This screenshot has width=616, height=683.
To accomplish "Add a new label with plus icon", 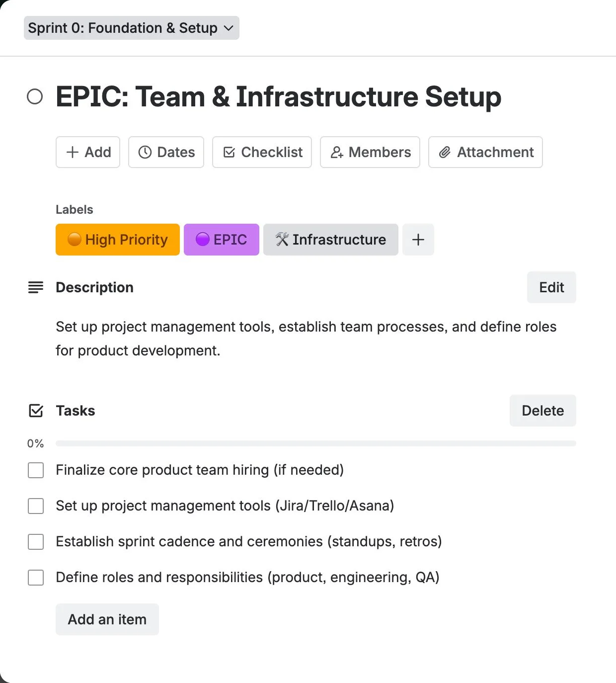I will (418, 240).
